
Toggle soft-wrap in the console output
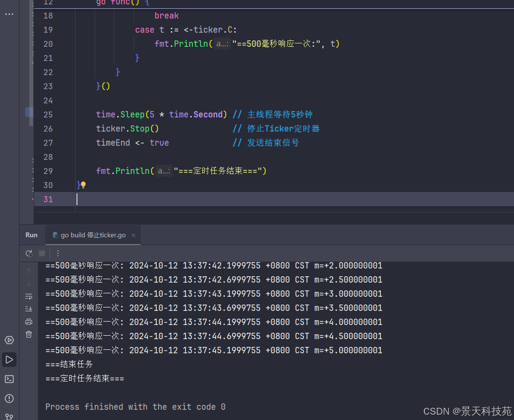coord(29,296)
